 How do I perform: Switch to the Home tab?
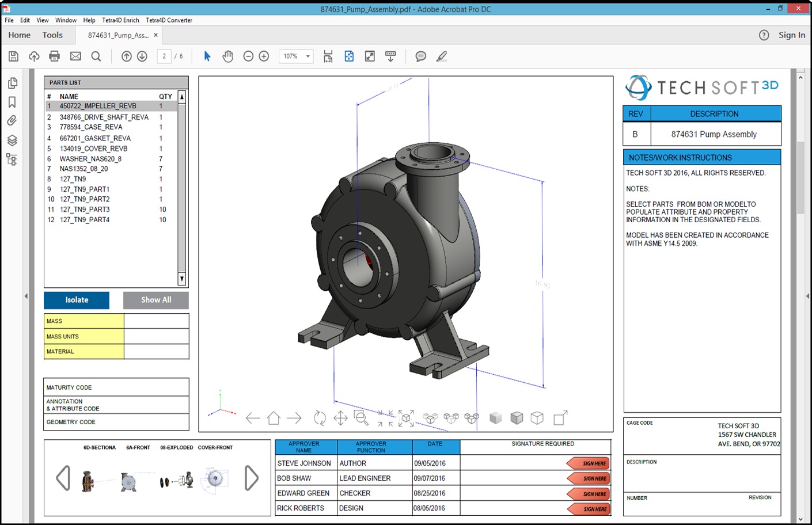(20, 35)
